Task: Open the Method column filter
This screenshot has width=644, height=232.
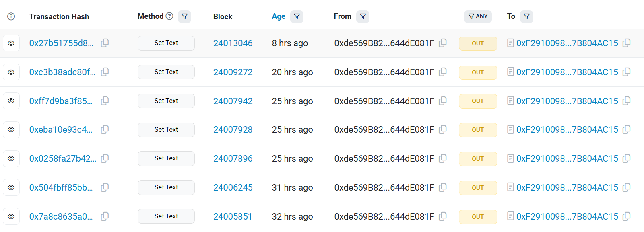Action: point(184,16)
